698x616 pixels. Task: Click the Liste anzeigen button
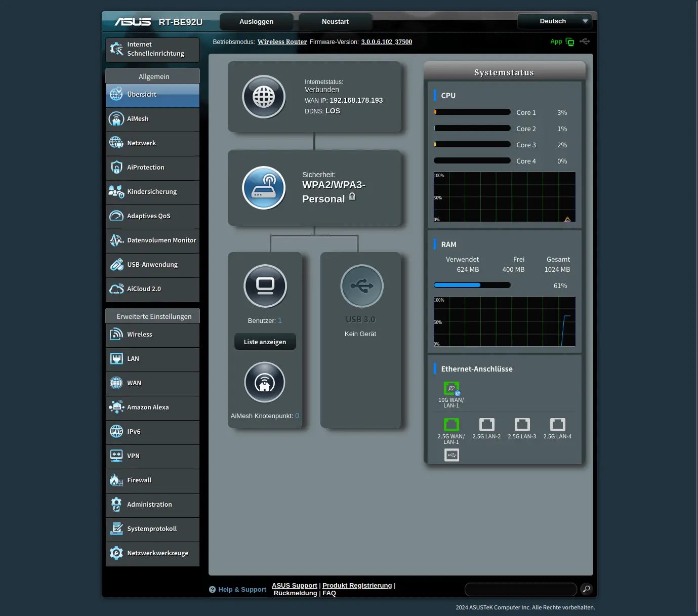(265, 342)
